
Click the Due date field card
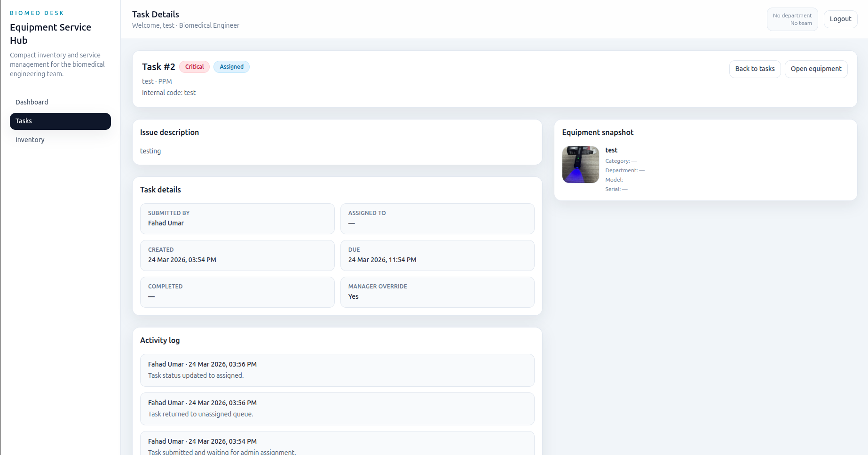437,255
